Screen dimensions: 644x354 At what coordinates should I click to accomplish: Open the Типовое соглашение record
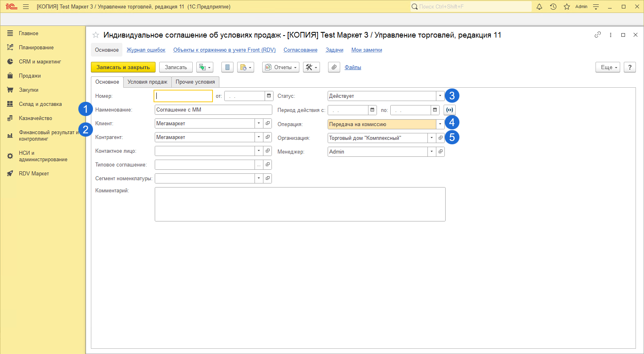pyautogui.click(x=267, y=164)
